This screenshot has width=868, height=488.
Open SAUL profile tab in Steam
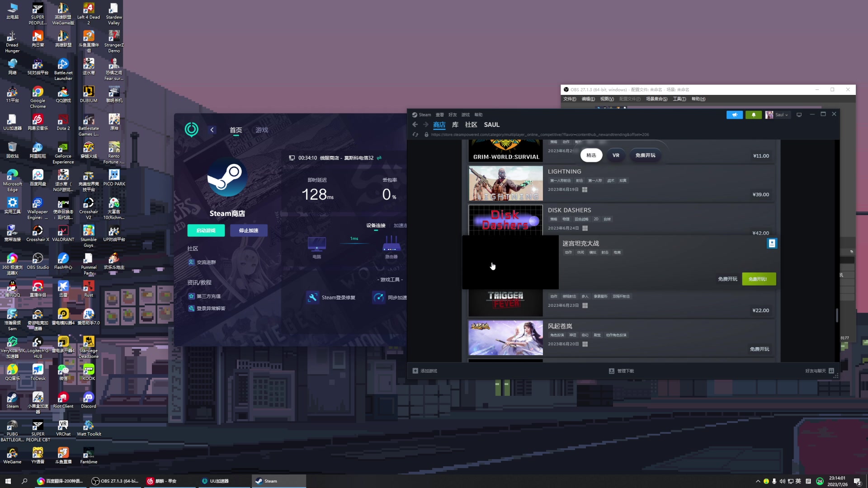[492, 125]
